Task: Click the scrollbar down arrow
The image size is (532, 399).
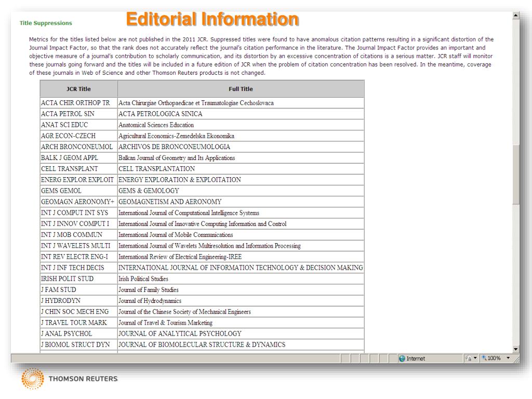Action: 516,349
